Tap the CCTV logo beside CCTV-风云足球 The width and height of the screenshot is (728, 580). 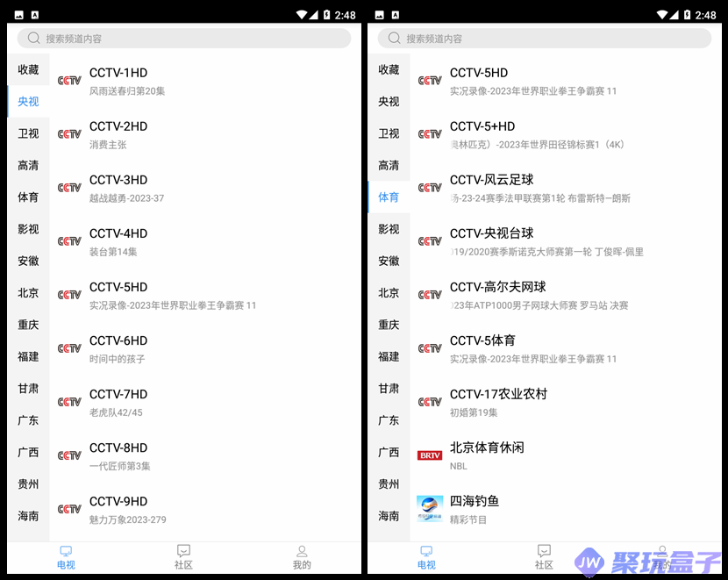click(x=430, y=188)
